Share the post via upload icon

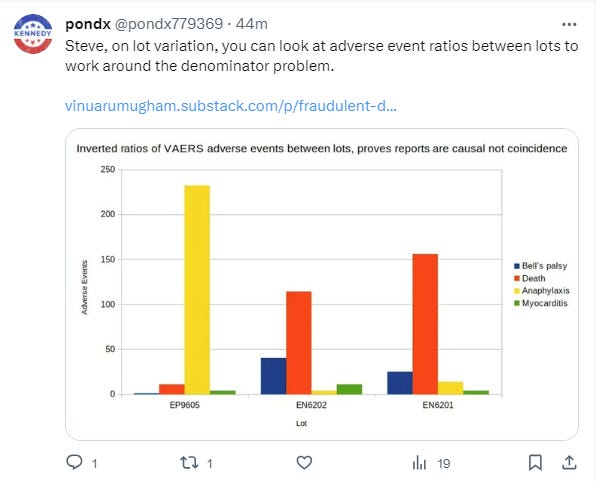[x=569, y=463]
